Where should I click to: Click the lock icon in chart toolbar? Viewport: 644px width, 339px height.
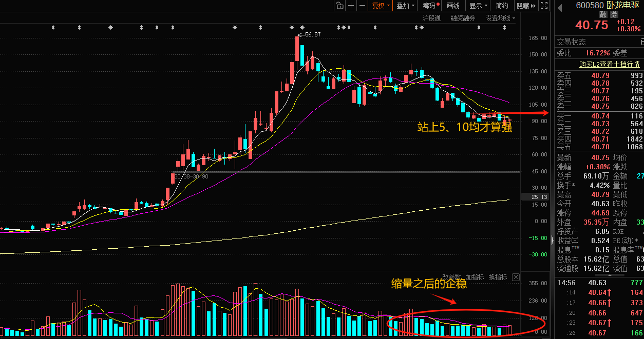point(339,6)
